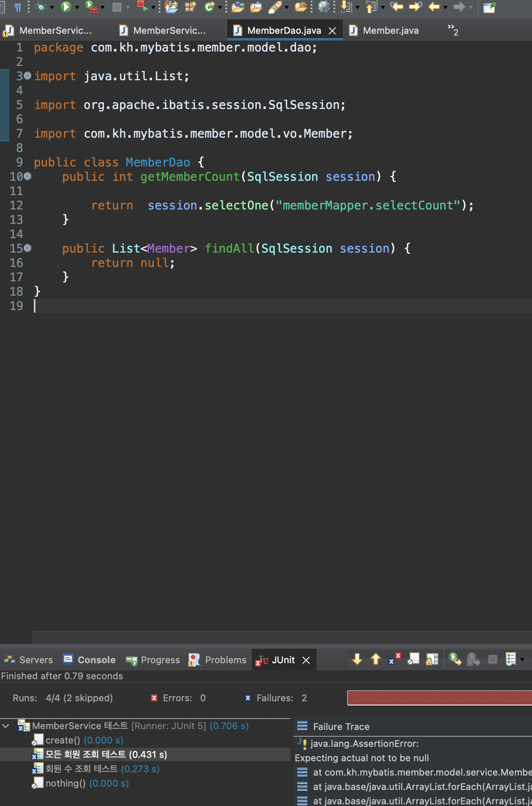
Task: Toggle Show Skipped Tests Only in JUnit
Action: pyautogui.click(x=413, y=659)
